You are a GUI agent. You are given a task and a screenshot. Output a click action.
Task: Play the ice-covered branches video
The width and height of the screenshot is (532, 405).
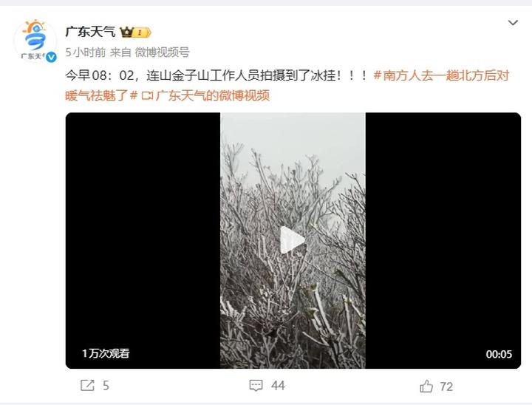293,240
